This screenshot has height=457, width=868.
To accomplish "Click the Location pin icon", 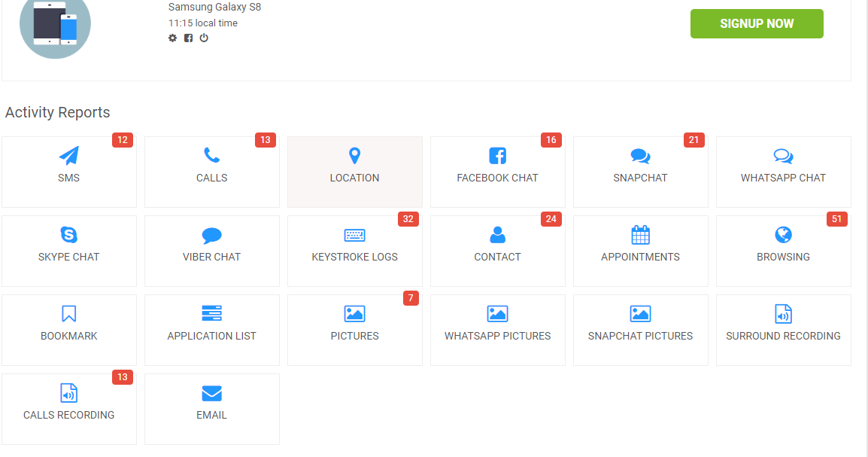I will pos(355,156).
